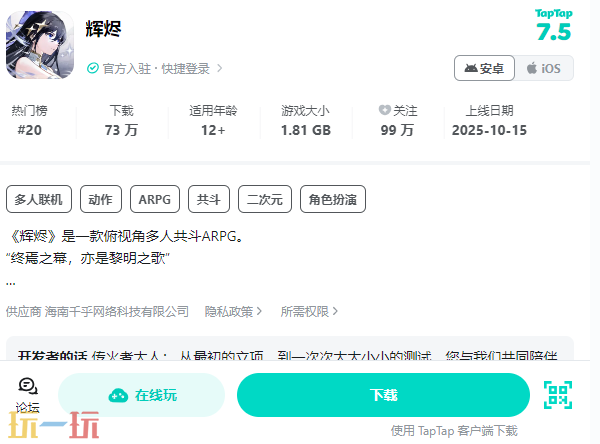The width and height of the screenshot is (600, 444).
Task: Open the 辉烬 game icon thumbnail
Action: 40,45
